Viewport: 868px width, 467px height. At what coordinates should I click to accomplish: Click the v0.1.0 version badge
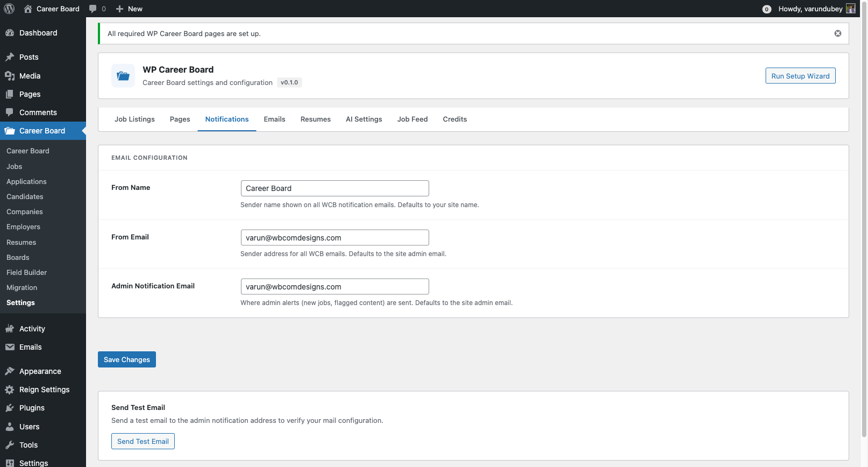point(289,82)
